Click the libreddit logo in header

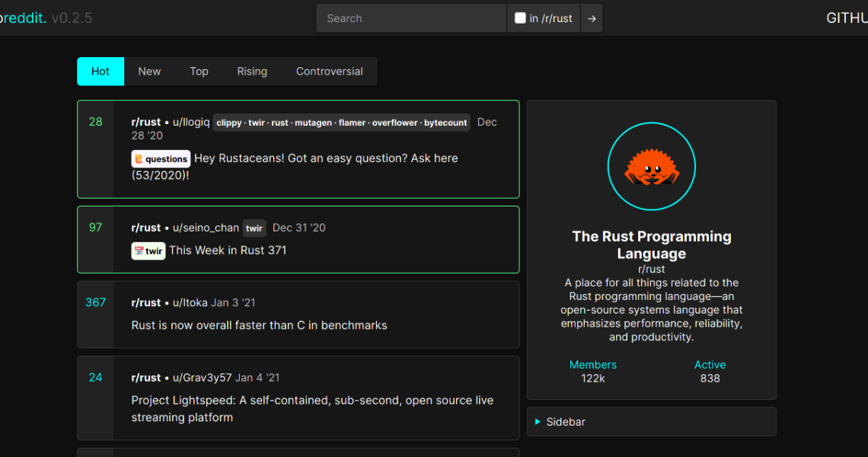click(x=23, y=18)
